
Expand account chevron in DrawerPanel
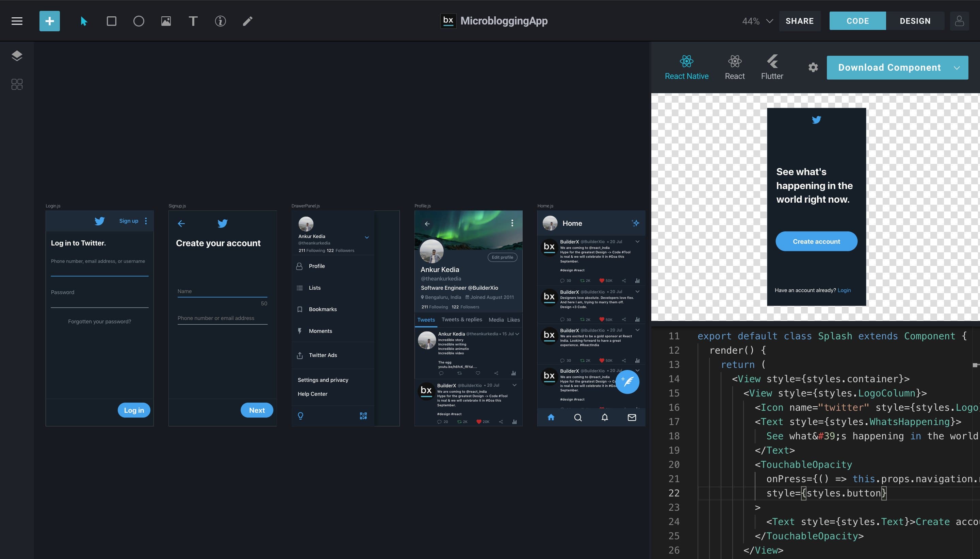coord(367,238)
